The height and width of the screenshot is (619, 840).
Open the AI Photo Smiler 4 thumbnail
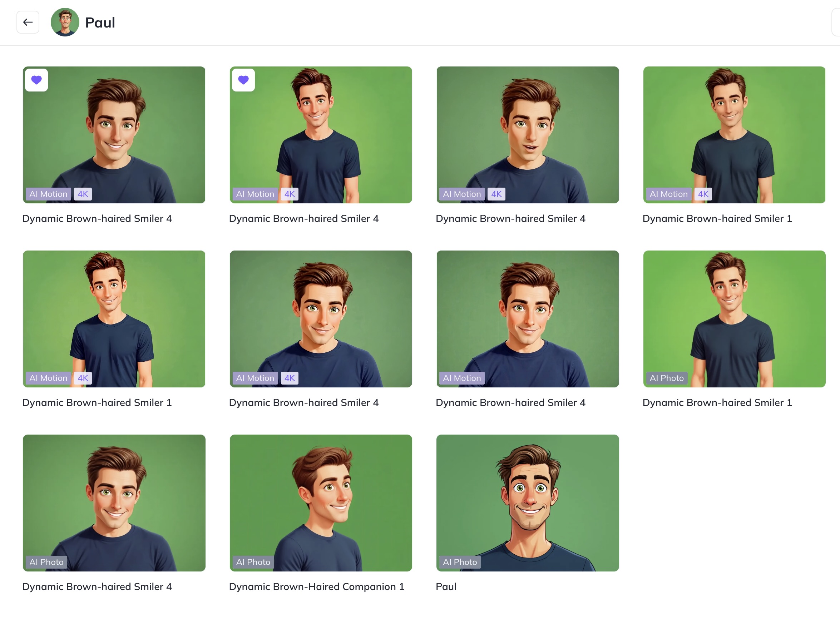[x=114, y=503]
